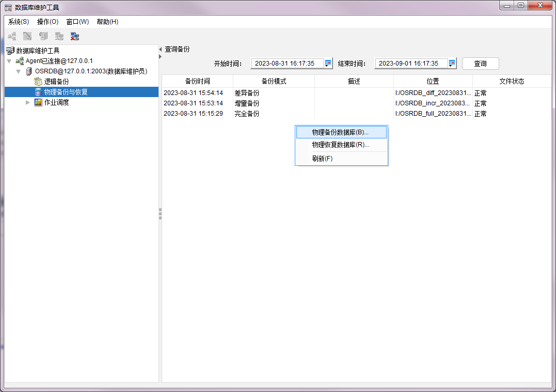The height and width of the screenshot is (392, 556).
Task: Select the 完全备份 row in table
Action: click(x=247, y=114)
